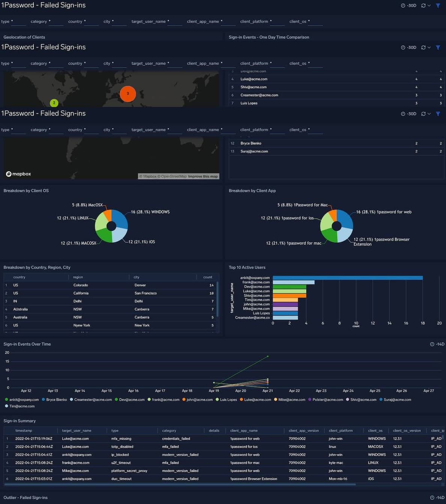
Task: Click the kyle-mac cell in Sign-in Summary
Action: (x=336, y=463)
